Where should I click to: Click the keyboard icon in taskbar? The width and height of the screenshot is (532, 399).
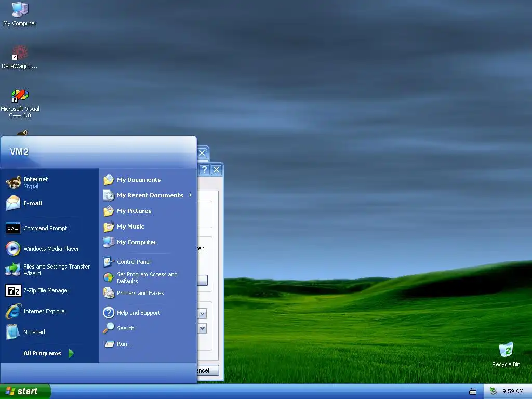(472, 392)
